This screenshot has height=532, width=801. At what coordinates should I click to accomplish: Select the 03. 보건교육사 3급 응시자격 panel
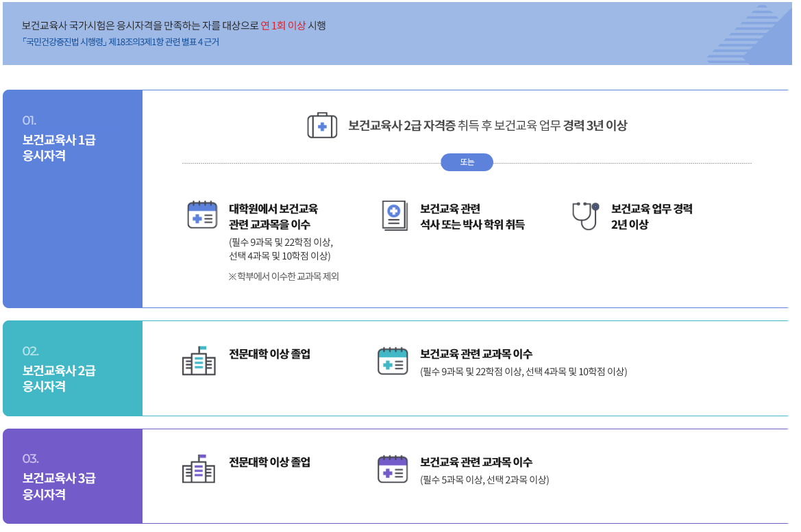click(73, 476)
